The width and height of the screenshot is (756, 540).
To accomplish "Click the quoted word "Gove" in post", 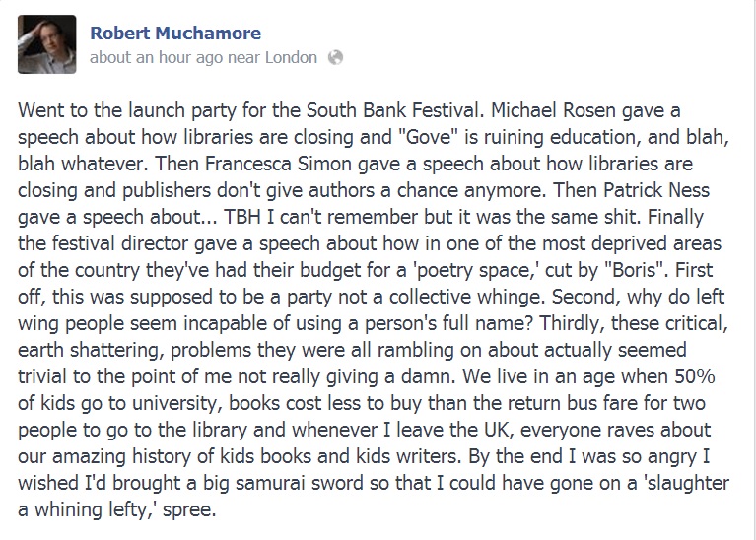I will pyautogui.click(x=429, y=137).
